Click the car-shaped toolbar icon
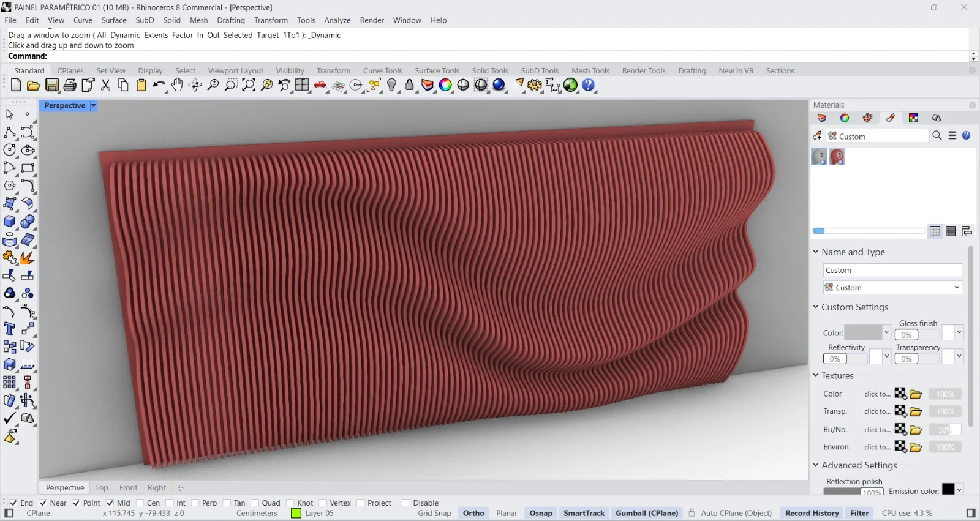The width and height of the screenshot is (980, 521). coord(320,85)
